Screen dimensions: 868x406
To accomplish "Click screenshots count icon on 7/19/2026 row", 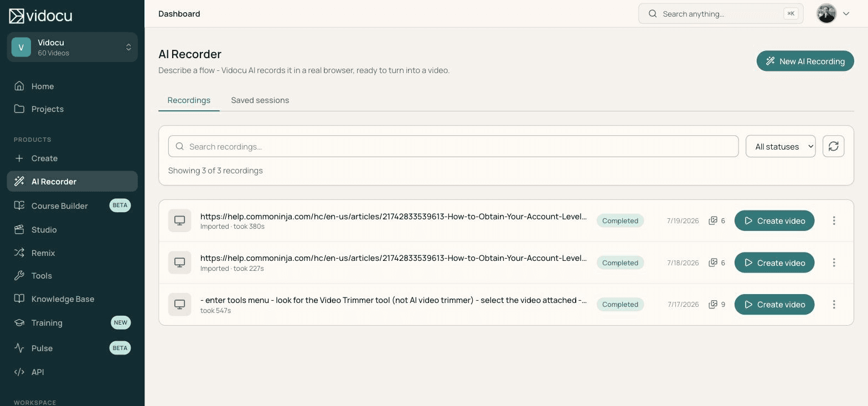I will tap(713, 220).
